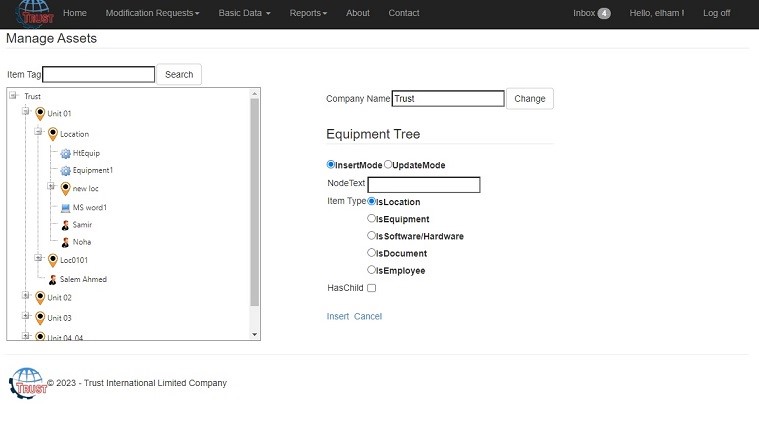Expand the new loc tree node
Viewport: 759px width, 429px height.
click(x=51, y=187)
